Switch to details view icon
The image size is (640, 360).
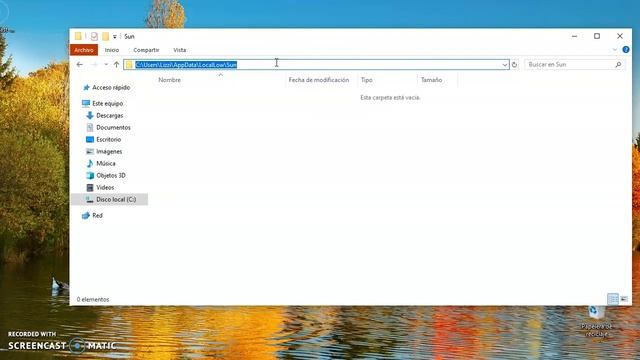point(613,299)
